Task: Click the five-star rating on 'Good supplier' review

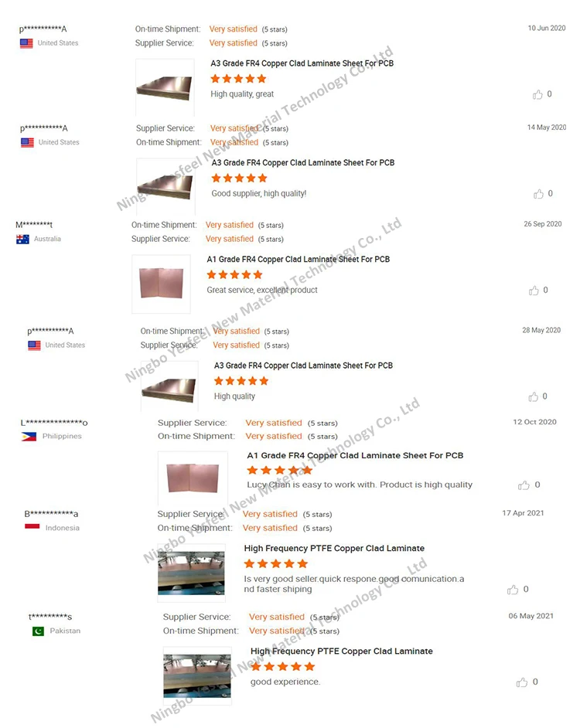Action: (x=239, y=179)
